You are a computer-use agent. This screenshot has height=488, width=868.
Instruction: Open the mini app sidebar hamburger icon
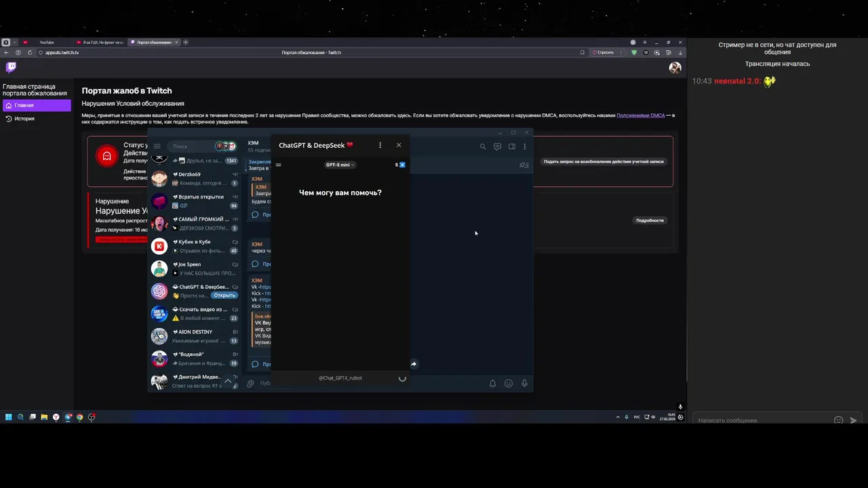(x=278, y=165)
